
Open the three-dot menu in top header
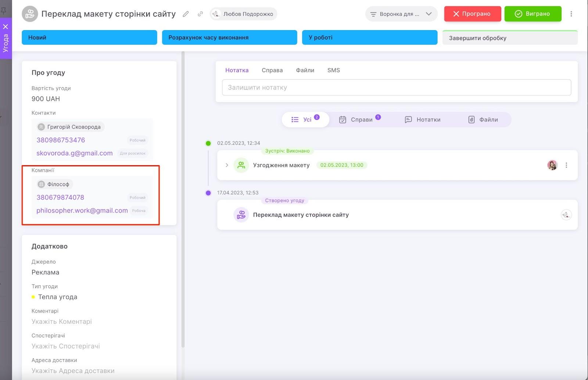click(x=571, y=14)
